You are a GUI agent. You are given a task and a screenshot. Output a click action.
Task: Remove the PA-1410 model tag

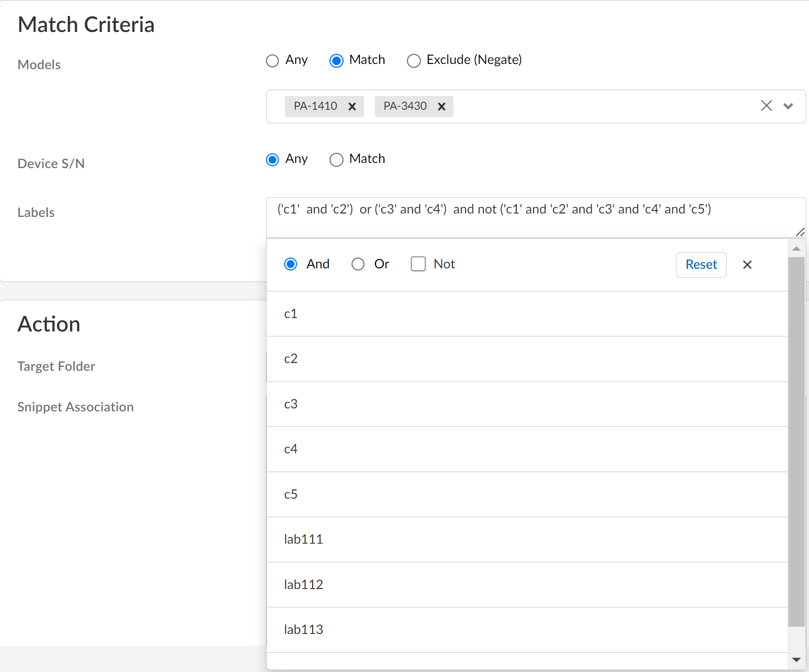point(352,106)
